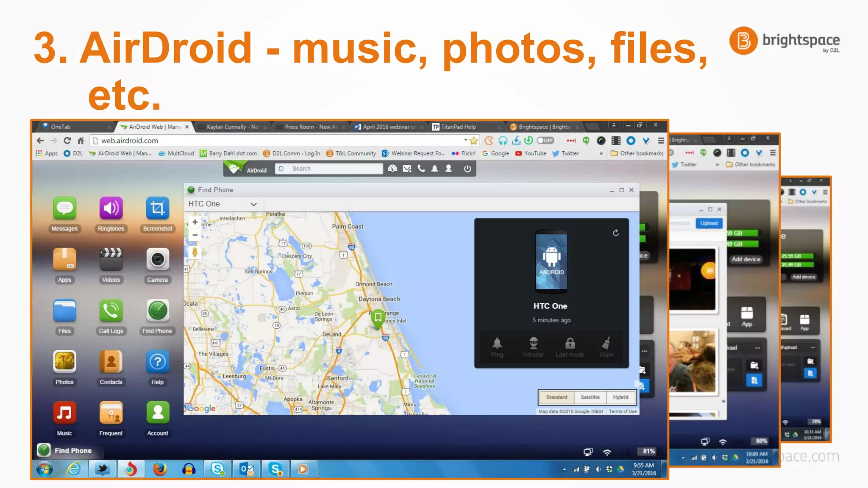The width and height of the screenshot is (868, 488).
Task: Refresh the HTC One location
Action: coord(616,233)
